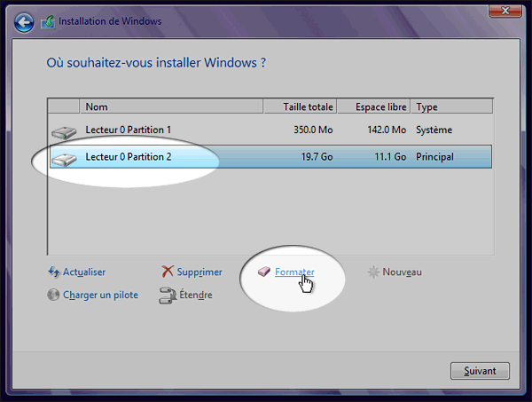The image size is (532, 402).
Task: Click the Windows setup icon in title bar
Action: pos(48,21)
